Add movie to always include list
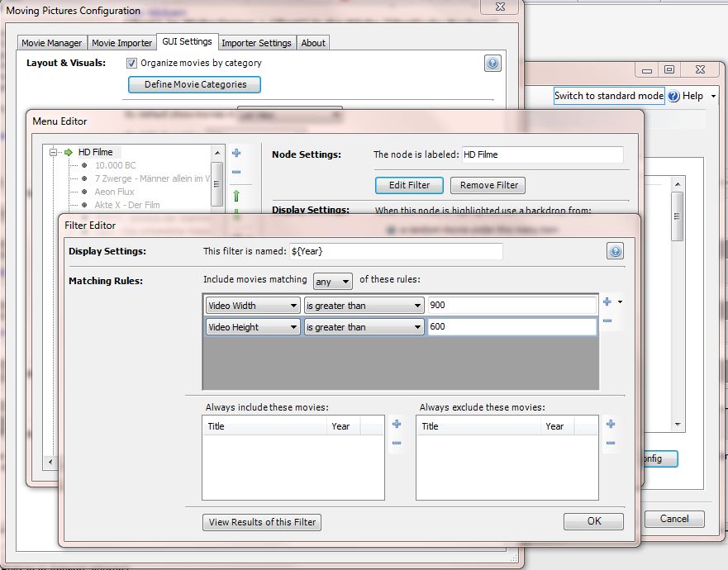 coord(397,424)
